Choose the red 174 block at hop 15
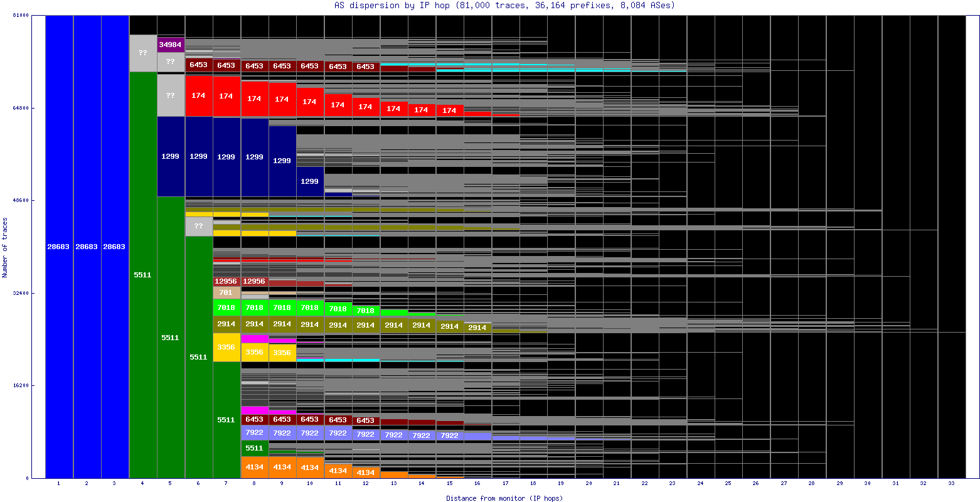 pyautogui.click(x=450, y=110)
